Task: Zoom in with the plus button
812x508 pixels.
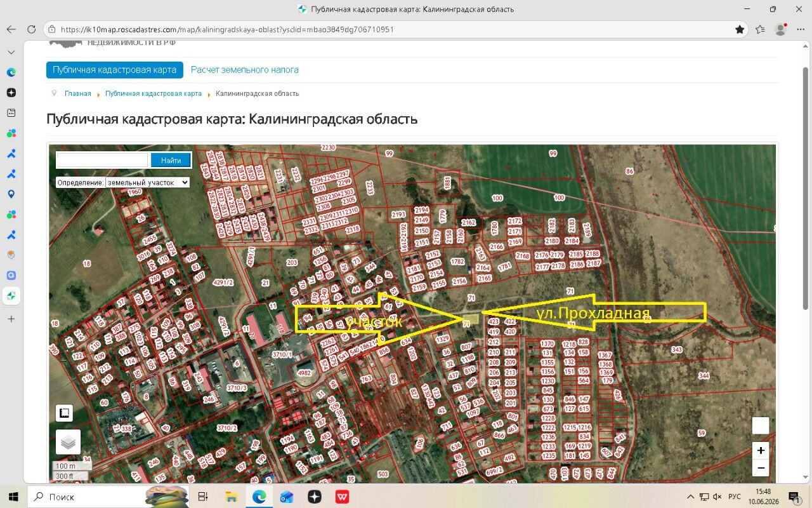Action: (x=761, y=451)
